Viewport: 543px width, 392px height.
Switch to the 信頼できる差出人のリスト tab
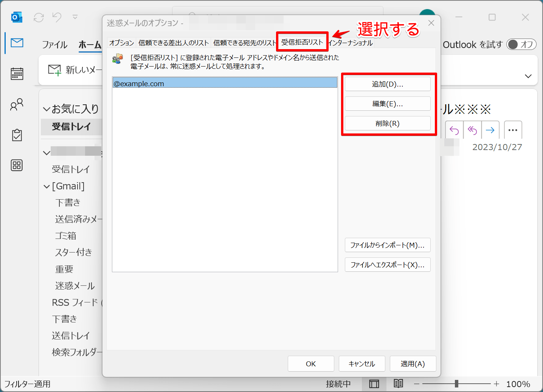point(173,43)
